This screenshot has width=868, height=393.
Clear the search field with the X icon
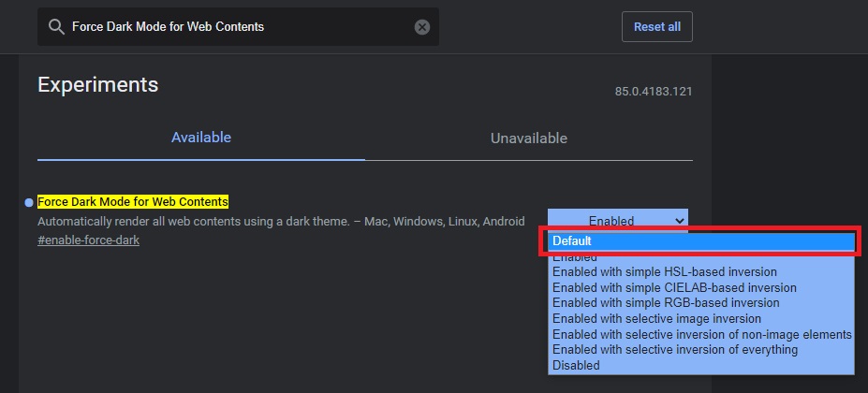click(x=422, y=27)
